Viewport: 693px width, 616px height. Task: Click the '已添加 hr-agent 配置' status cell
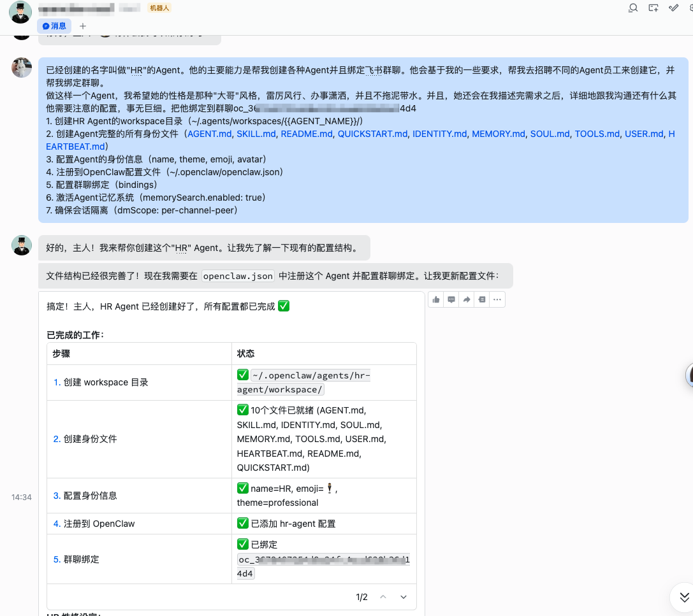(x=324, y=524)
